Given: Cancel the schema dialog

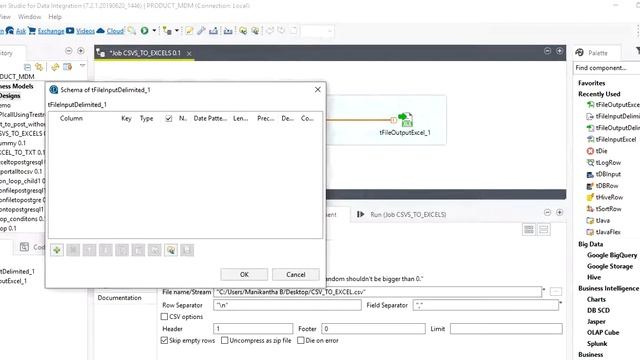Looking at the screenshot, I should [296, 274].
